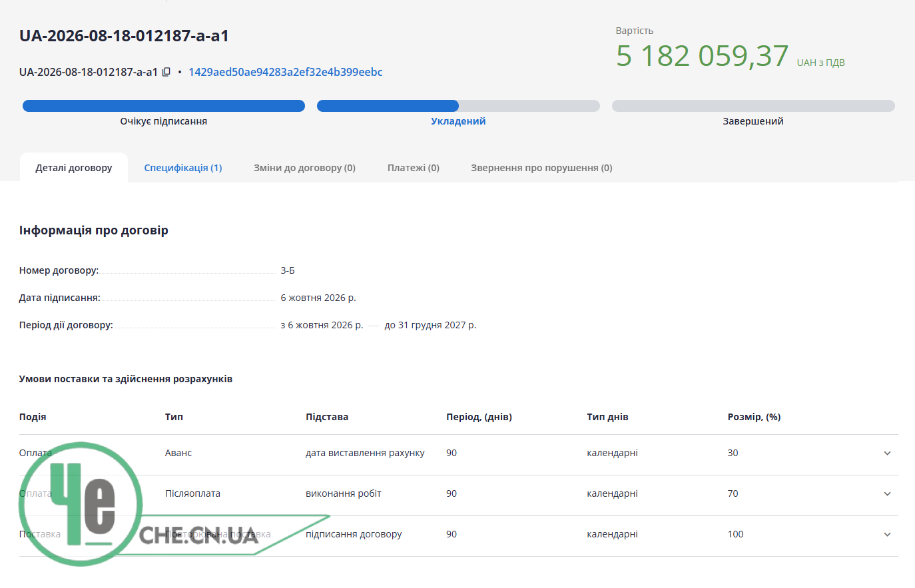
Task: Click the виконання робіт cell
Action: [x=344, y=493]
